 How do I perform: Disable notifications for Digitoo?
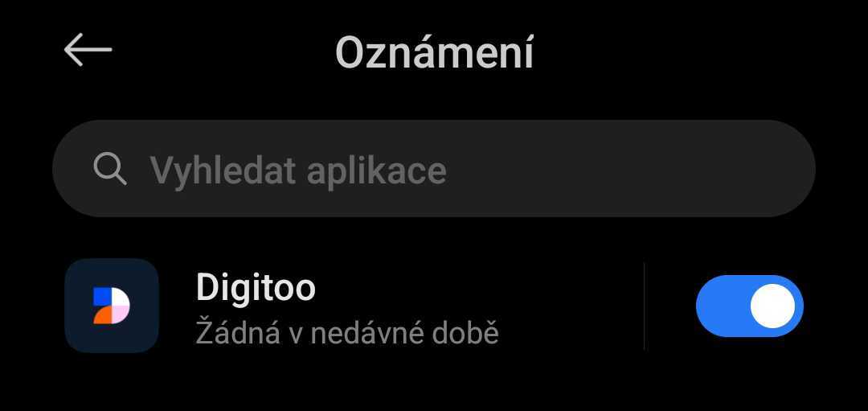pos(750,306)
